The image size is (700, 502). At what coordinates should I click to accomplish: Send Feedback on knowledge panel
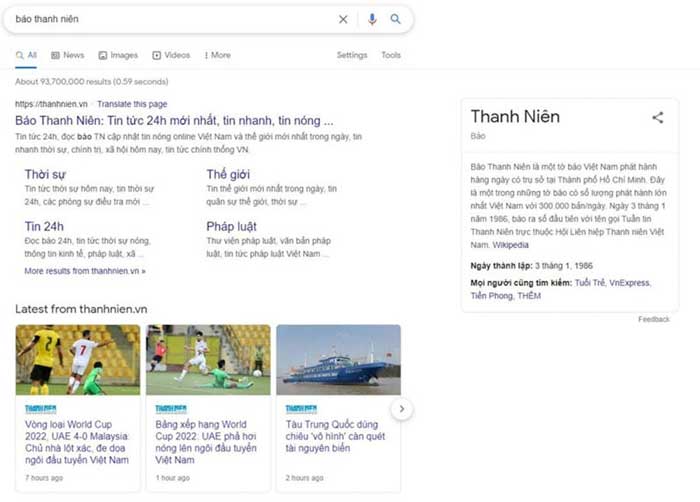click(x=654, y=319)
